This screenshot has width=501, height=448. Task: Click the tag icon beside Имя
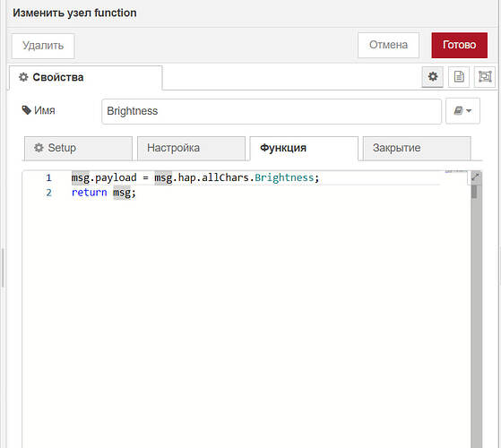[x=27, y=110]
